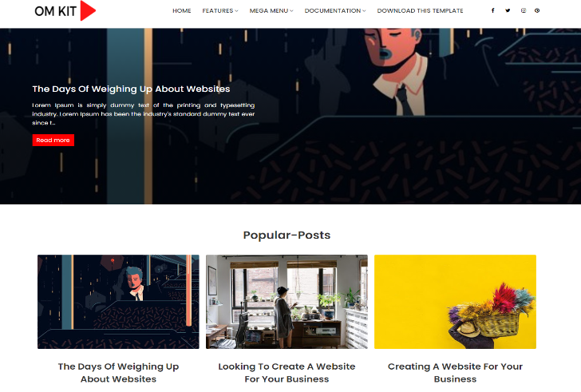The image size is (581, 392).
Task: Open the office workspace photo thumbnail
Action: 287,302
